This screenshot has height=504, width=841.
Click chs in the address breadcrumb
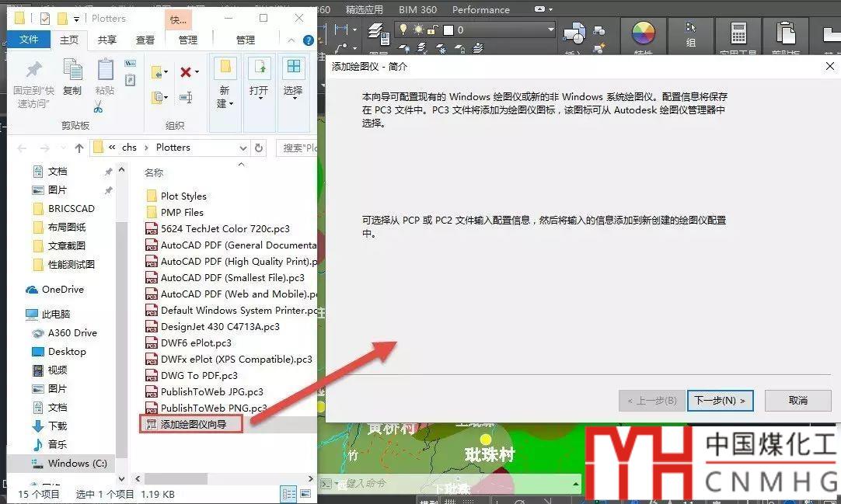[129, 148]
